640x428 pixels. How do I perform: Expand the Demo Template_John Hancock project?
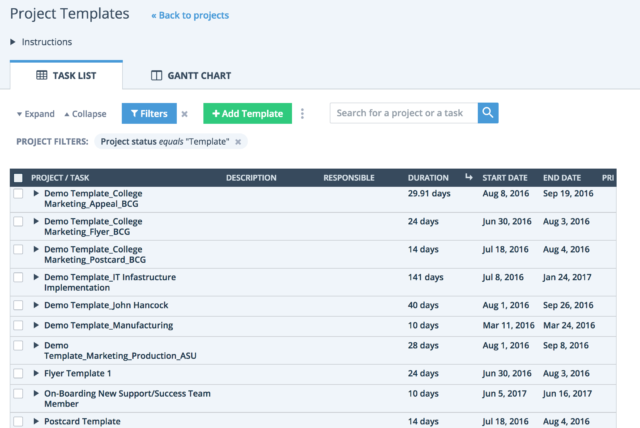click(x=36, y=305)
